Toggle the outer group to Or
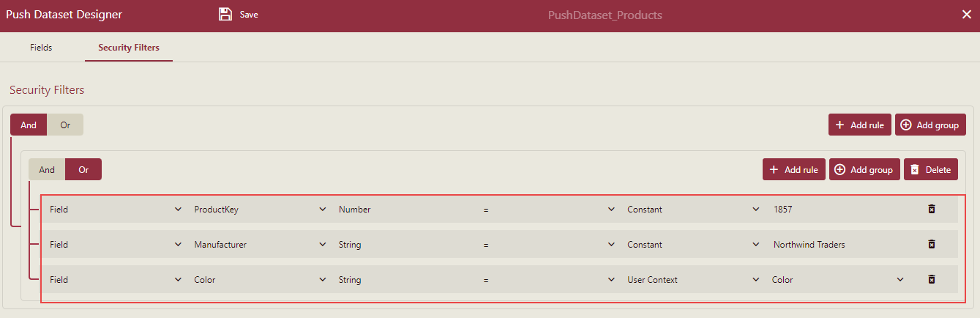Viewport: 980px width, 318px height. click(x=65, y=125)
